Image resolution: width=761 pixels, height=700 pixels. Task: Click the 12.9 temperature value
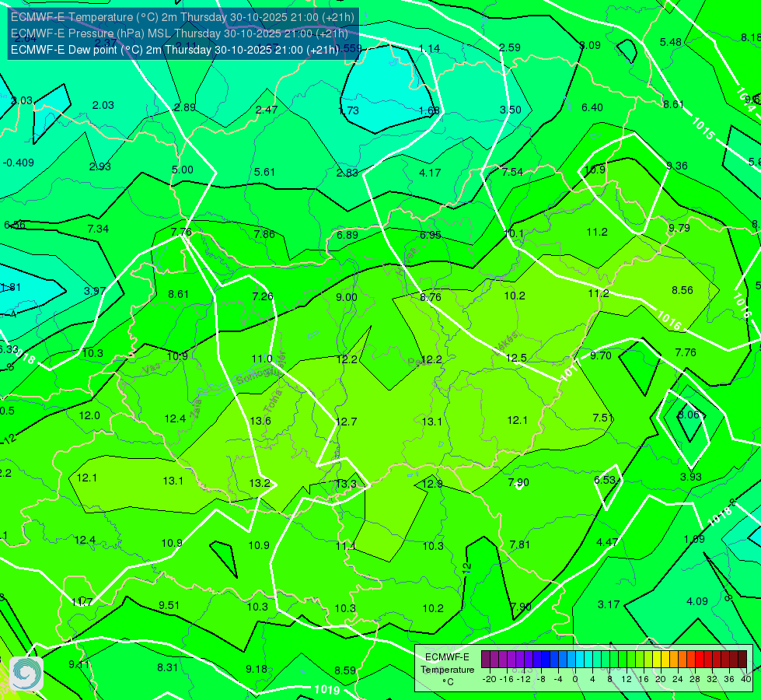point(432,484)
